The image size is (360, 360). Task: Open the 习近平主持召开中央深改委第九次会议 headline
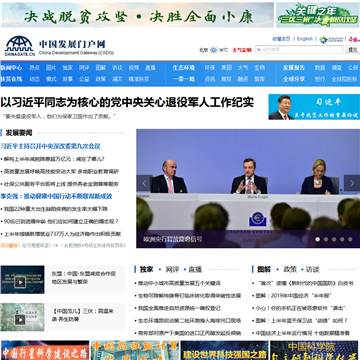pyautogui.click(x=50, y=146)
